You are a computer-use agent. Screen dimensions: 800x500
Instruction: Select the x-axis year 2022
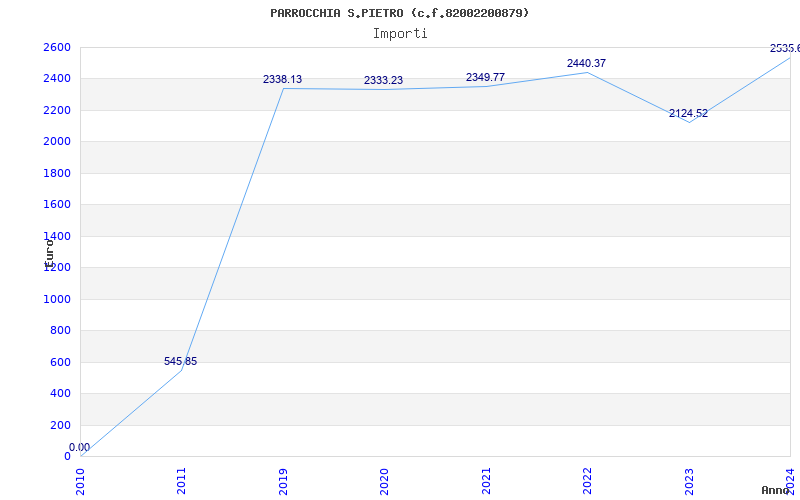point(587,481)
